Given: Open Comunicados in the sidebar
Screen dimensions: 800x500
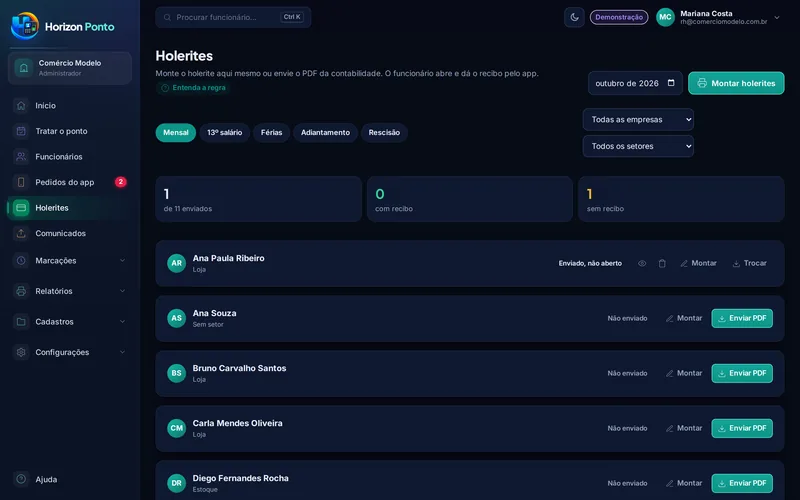Looking at the screenshot, I should pyautogui.click(x=69, y=233).
